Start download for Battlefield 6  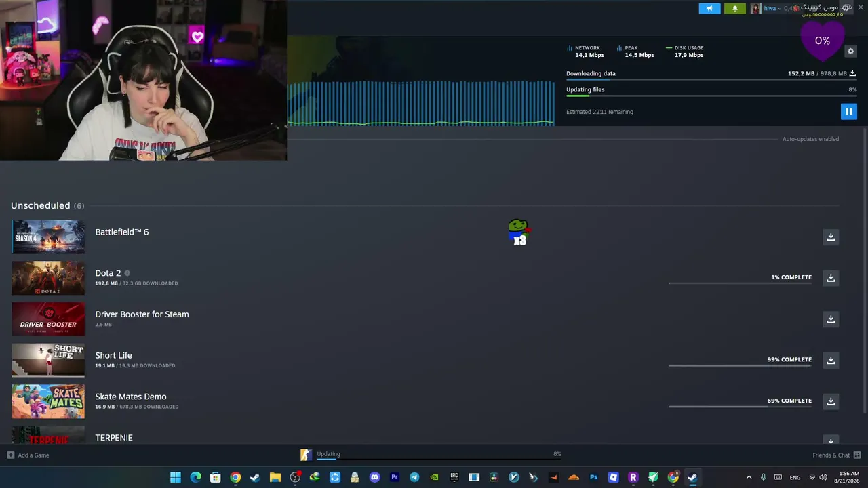(831, 237)
